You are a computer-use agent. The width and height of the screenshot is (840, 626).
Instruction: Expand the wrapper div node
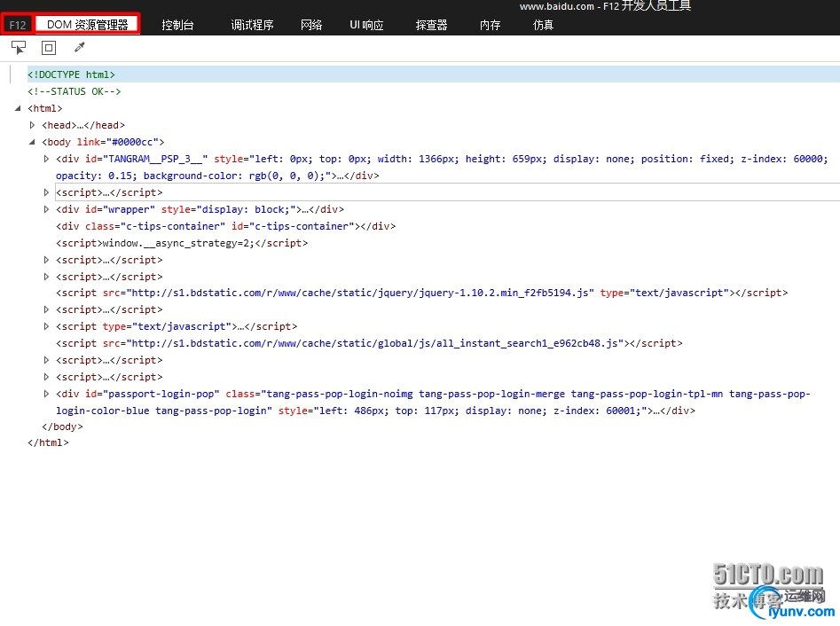tap(46, 209)
